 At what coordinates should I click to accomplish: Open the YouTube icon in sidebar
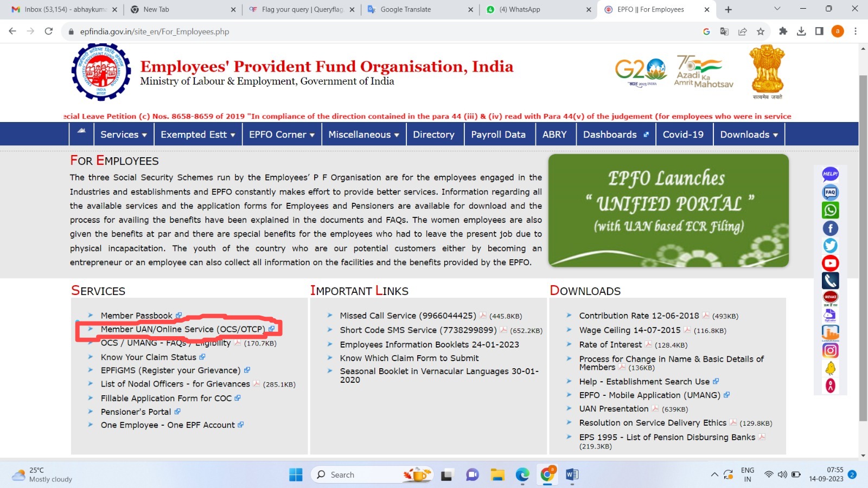(x=830, y=263)
